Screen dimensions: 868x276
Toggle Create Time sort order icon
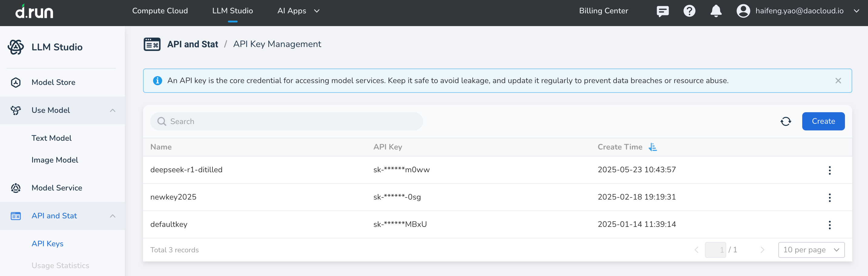pos(653,147)
